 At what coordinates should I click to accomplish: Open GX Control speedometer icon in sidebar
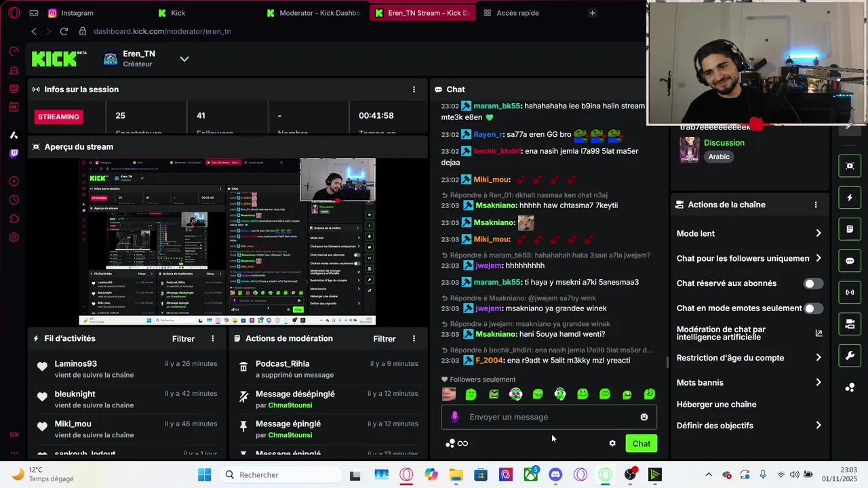[14, 52]
